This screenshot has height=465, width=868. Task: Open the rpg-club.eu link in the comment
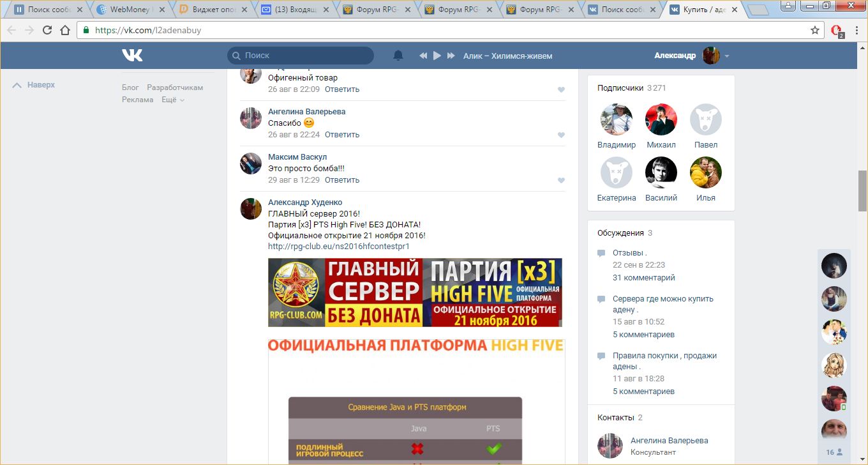pos(339,246)
